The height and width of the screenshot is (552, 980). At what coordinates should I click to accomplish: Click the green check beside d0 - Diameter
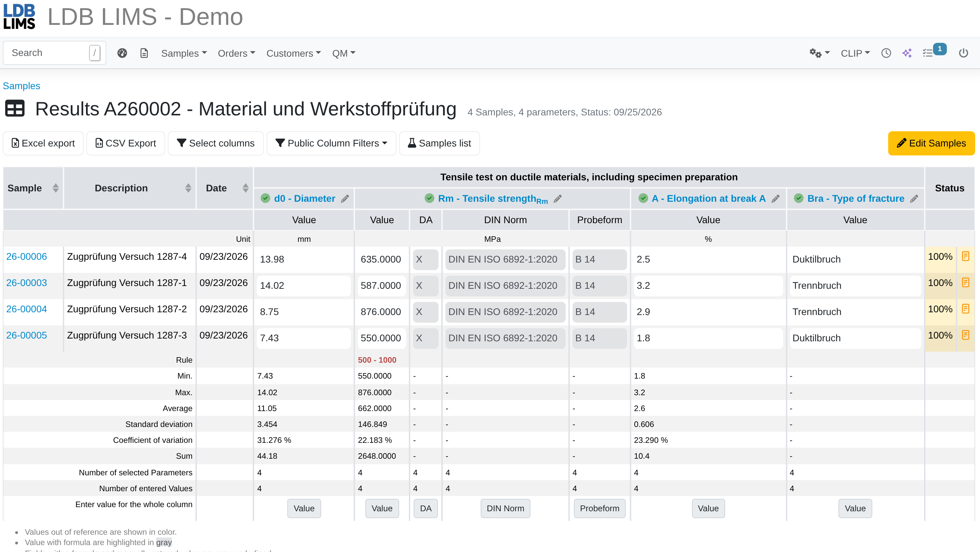266,198
